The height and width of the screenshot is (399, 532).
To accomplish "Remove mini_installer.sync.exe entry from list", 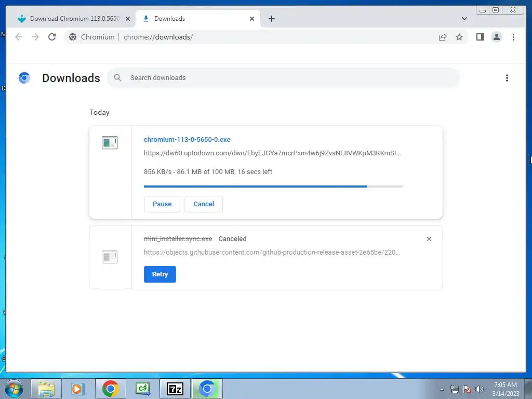I will tap(429, 239).
